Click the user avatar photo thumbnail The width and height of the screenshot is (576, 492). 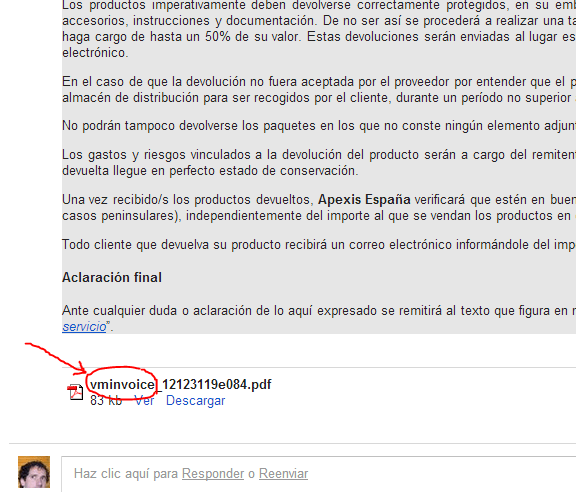[34, 472]
